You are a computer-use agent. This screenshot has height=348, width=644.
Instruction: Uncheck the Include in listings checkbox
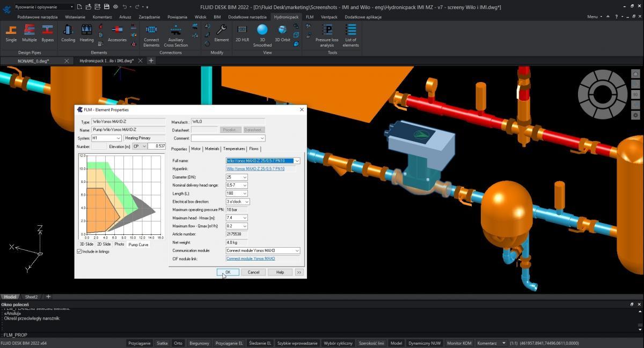pos(79,251)
